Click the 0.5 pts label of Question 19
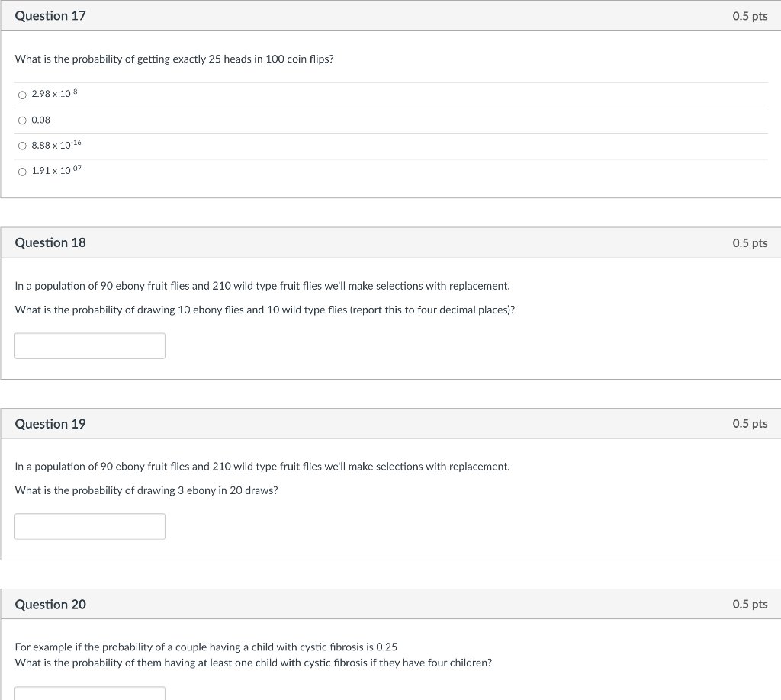This screenshot has height=700, width=781. [x=750, y=424]
